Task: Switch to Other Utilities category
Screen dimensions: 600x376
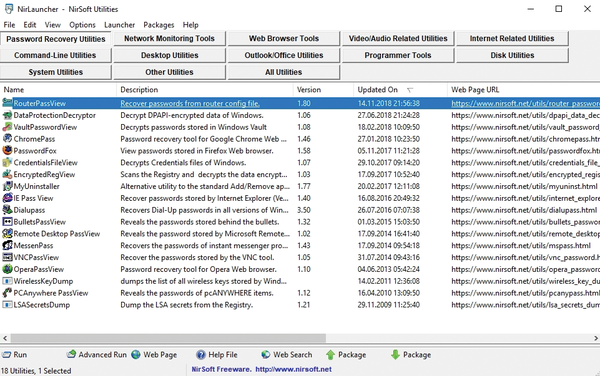Action: [170, 72]
